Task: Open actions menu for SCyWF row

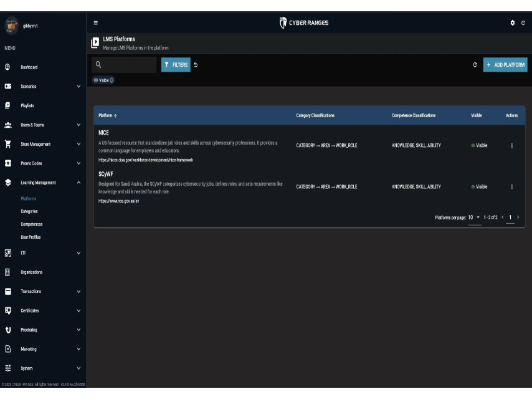Action: (x=511, y=186)
